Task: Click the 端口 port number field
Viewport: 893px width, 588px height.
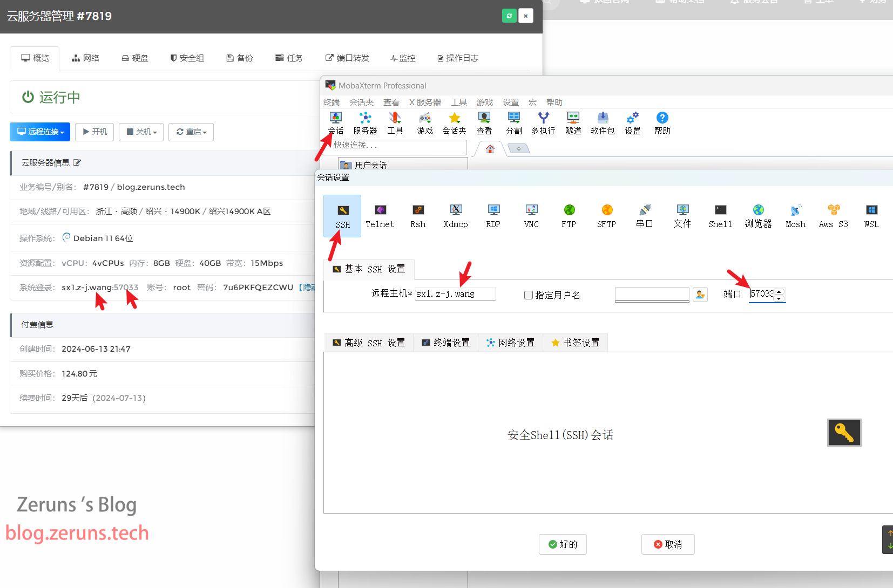Action: tap(762, 294)
